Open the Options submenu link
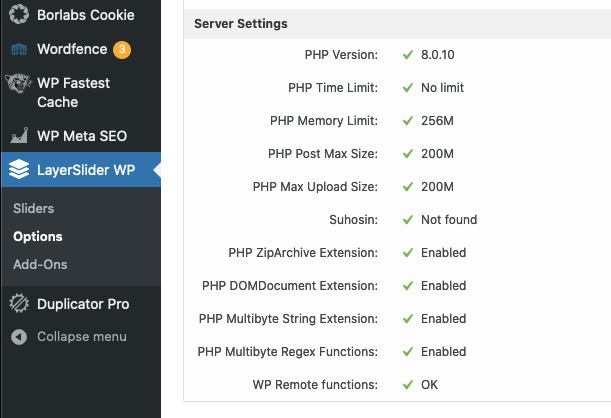Screen dimensions: 611x418 38,236
